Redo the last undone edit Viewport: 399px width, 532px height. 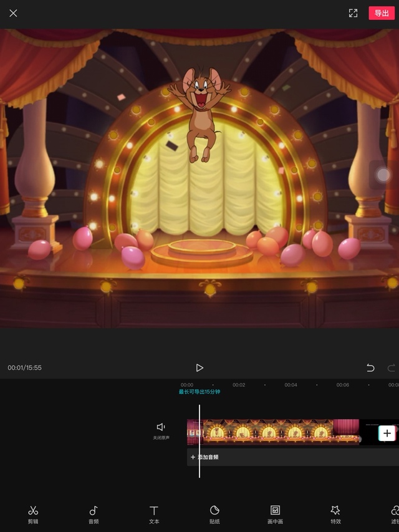pyautogui.click(x=392, y=368)
